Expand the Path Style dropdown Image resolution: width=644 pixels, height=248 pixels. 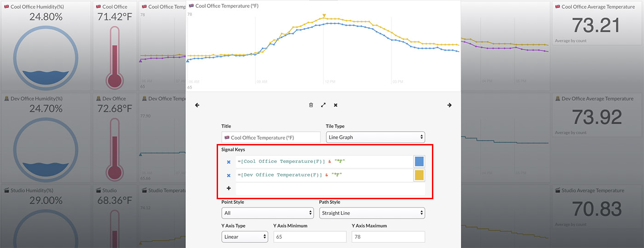pyautogui.click(x=372, y=213)
